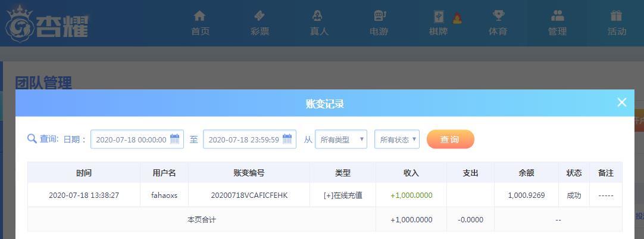644x239 pixels.
Task: Click the gift box icon above 活动
Action: tap(616, 16)
